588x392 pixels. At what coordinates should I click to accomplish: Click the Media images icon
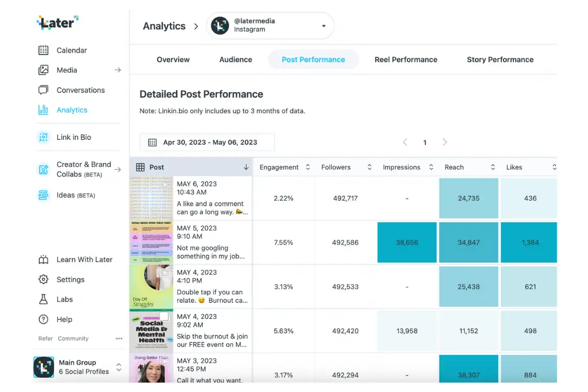43,70
